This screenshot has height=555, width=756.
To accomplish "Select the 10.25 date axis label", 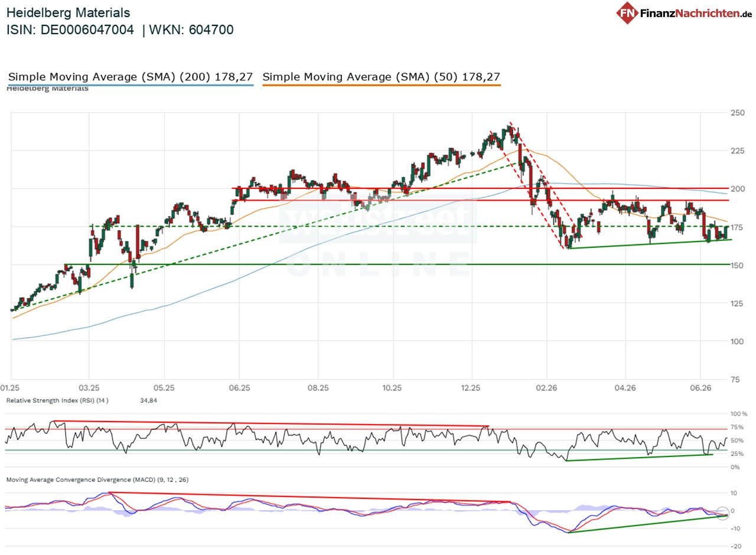I will coord(392,389).
